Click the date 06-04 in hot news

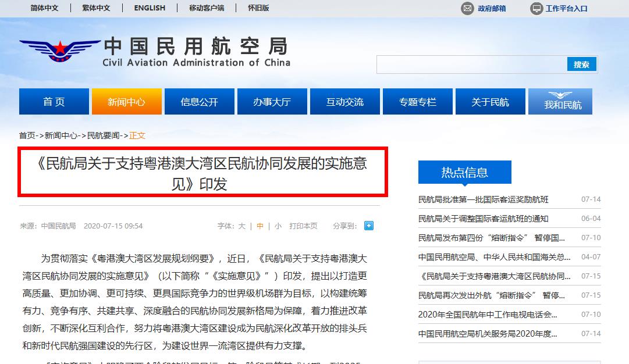[591, 219]
